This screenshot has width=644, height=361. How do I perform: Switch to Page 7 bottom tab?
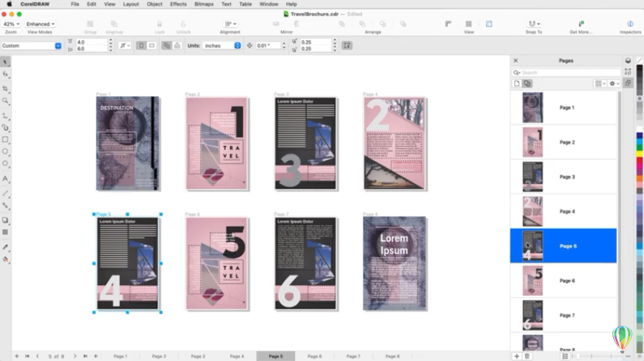tap(354, 356)
